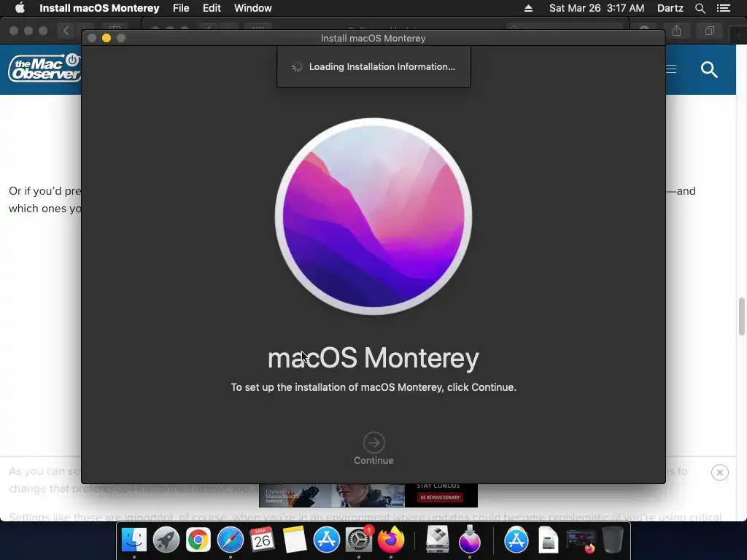Screen dimensions: 747x560
Task: Launch Firefox from the Dock
Action: point(391,540)
